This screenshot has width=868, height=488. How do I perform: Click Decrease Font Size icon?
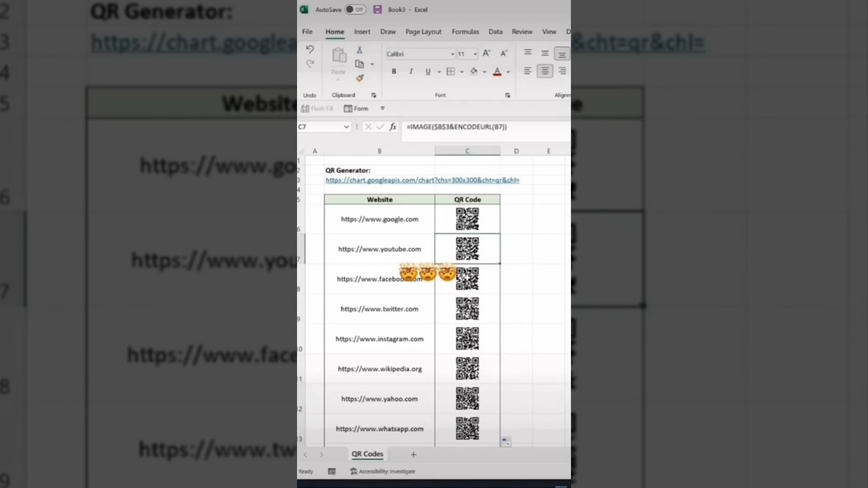point(503,54)
